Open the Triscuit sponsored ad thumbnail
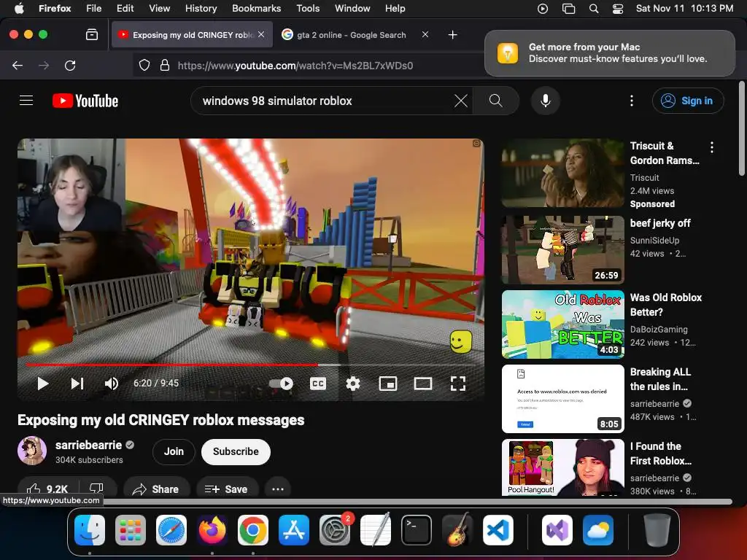The height and width of the screenshot is (560, 747). 562,173
